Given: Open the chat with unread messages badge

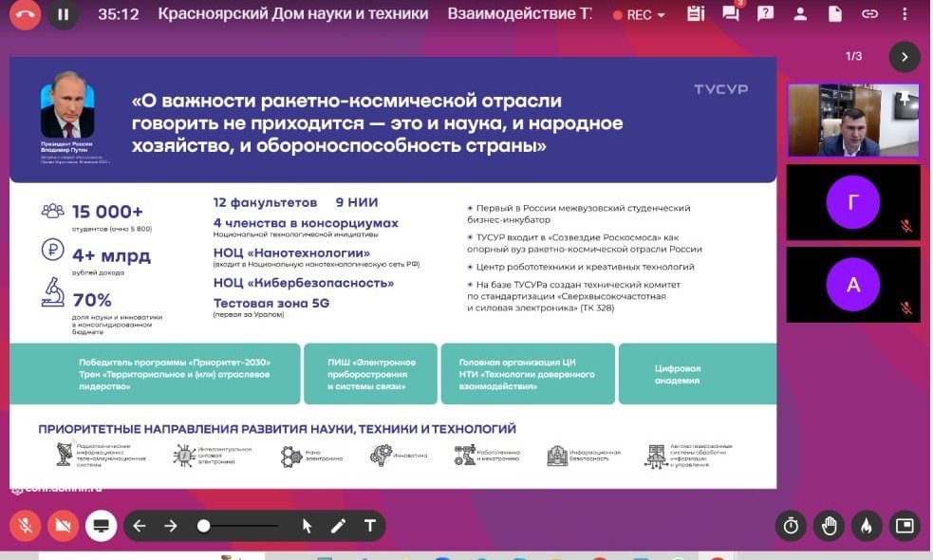Looking at the screenshot, I should click(x=731, y=13).
